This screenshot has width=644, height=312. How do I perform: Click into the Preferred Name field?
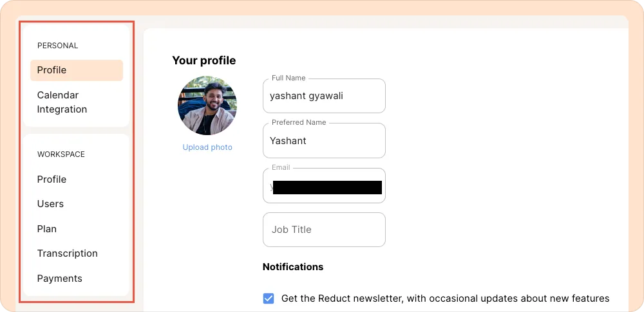[324, 141]
